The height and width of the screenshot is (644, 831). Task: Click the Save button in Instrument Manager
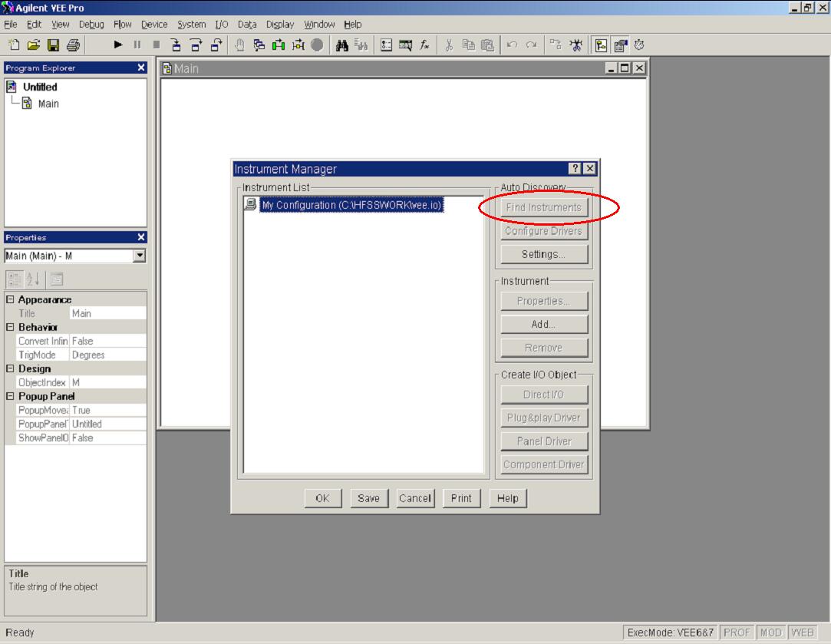coord(368,498)
